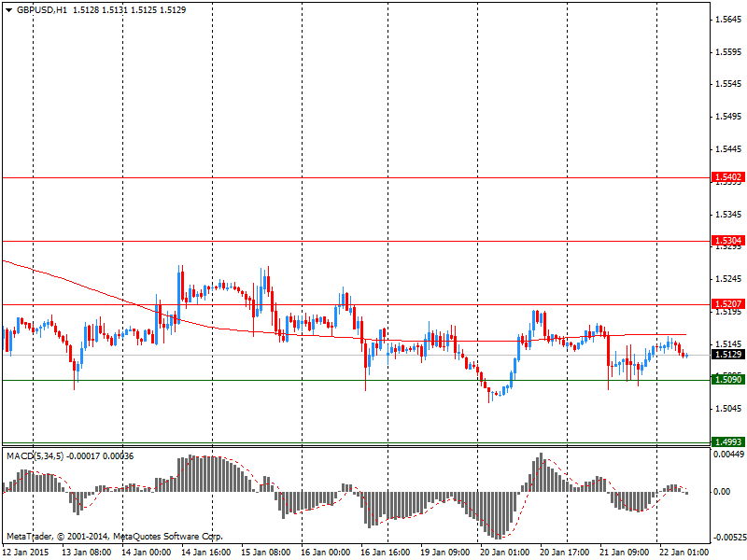The width and height of the screenshot is (747, 560).
Task: Select the 1.4993 green support label
Action: click(727, 441)
